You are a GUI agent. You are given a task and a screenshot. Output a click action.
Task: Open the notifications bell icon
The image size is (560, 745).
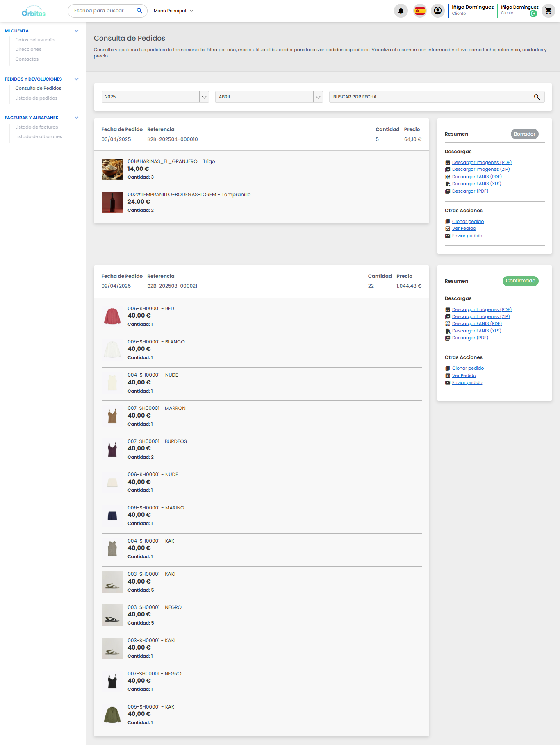[401, 11]
